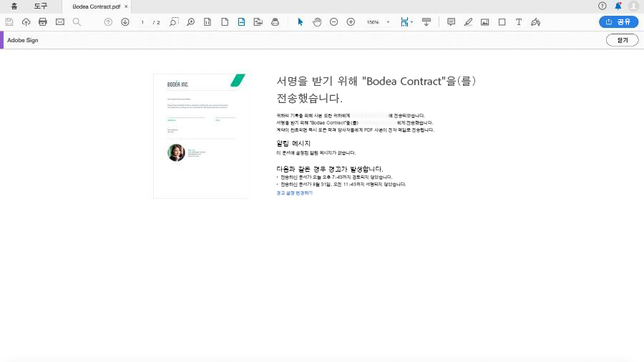Click the page with bar chart icon
644x362 pixels.
click(x=208, y=22)
